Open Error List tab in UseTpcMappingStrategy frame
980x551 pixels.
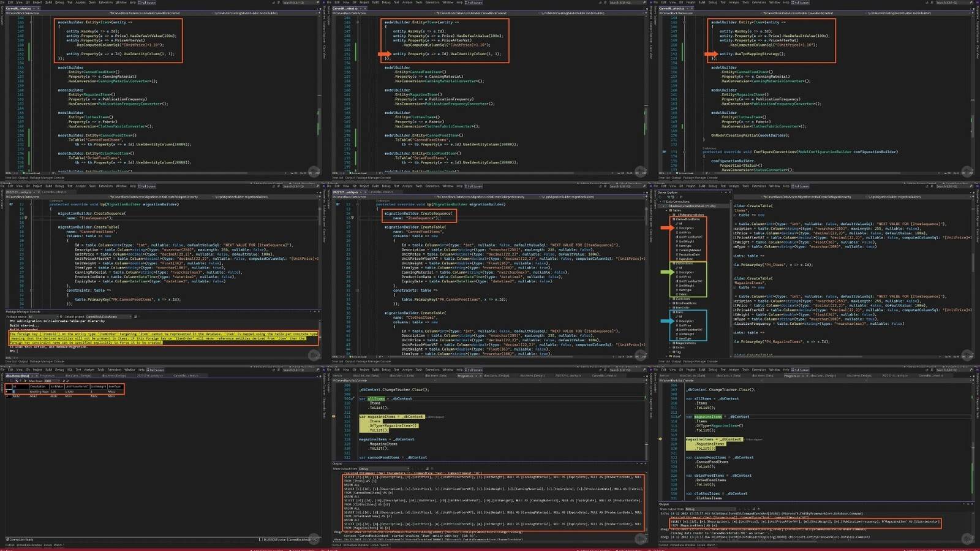pyautogui.click(x=663, y=178)
